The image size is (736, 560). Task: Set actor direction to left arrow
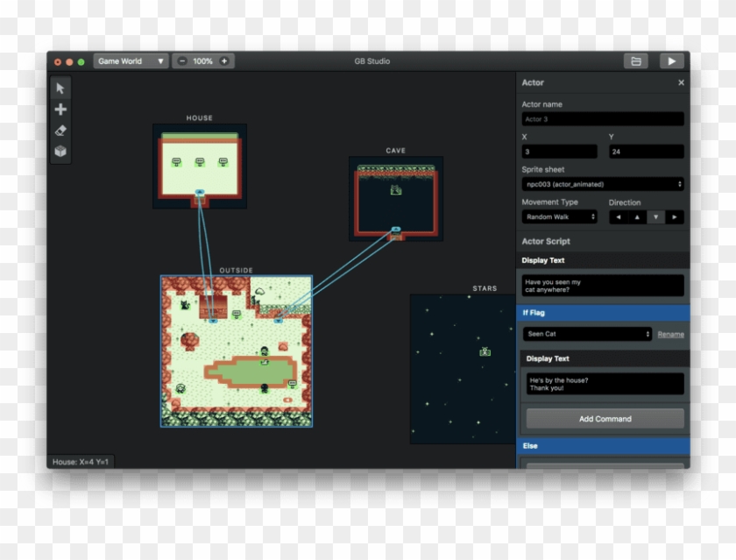618,216
